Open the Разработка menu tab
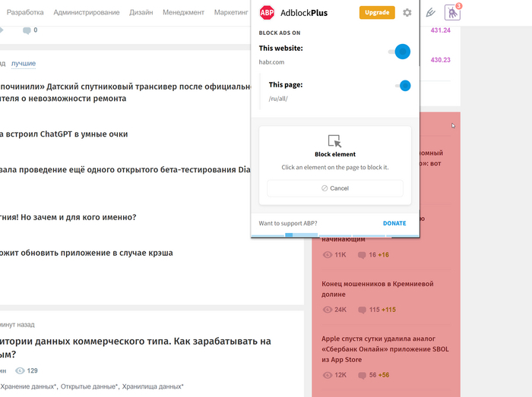532x397 pixels. point(25,13)
